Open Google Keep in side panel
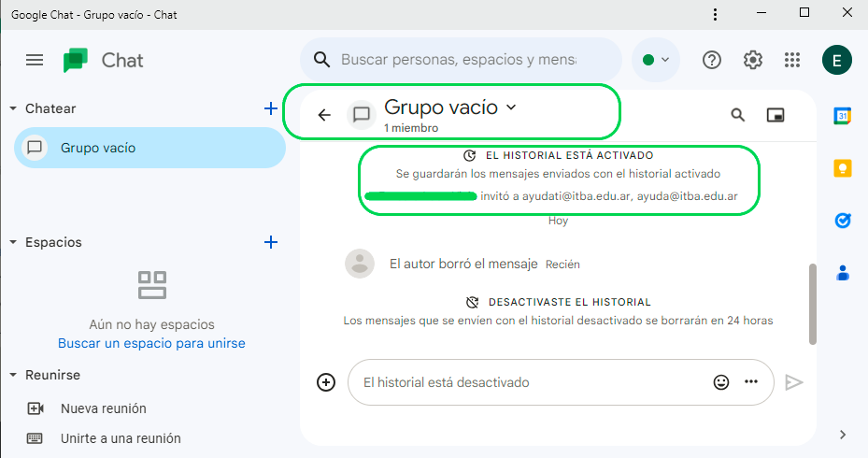This screenshot has width=868, height=458. [843, 168]
